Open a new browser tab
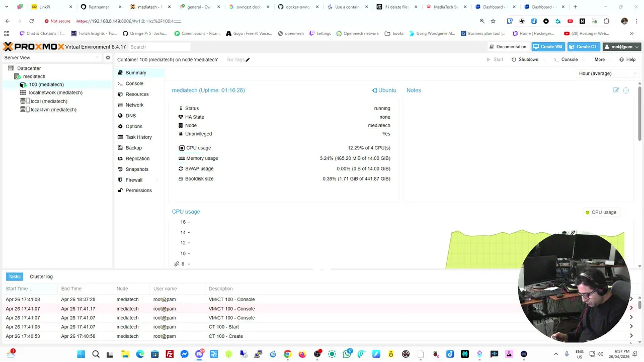Image resolution: width=644 pixels, height=362 pixels. click(x=575, y=7)
